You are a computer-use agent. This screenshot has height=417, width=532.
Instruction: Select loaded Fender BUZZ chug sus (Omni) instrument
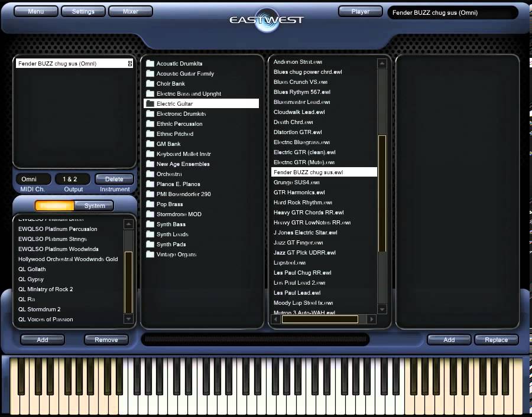click(x=74, y=63)
